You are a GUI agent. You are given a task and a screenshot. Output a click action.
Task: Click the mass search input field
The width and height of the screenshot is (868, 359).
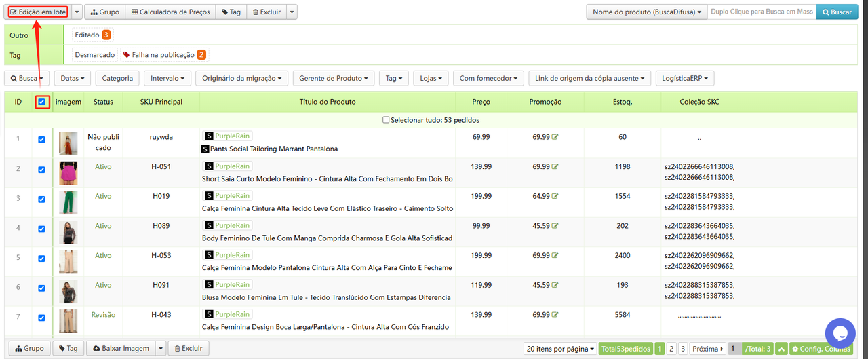click(x=761, y=12)
